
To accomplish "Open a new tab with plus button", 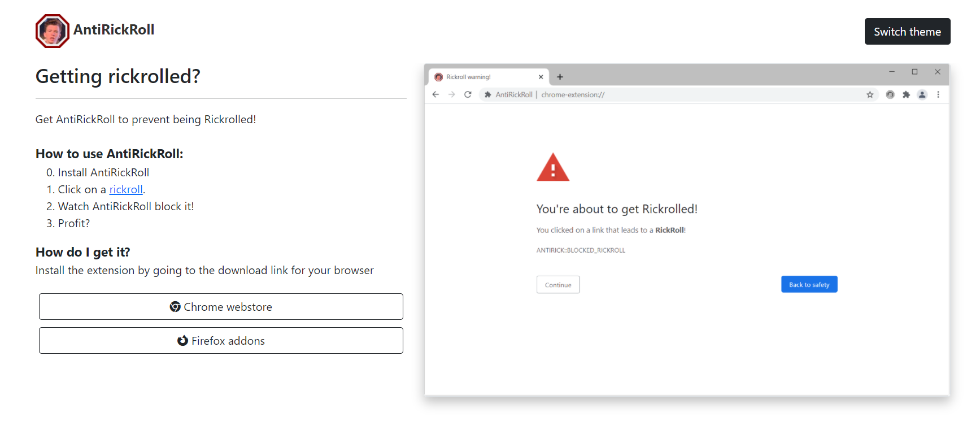I will point(560,77).
